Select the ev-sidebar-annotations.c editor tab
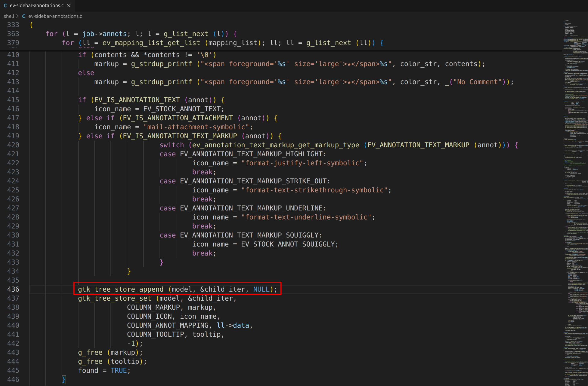The width and height of the screenshot is (588, 386). point(37,5)
